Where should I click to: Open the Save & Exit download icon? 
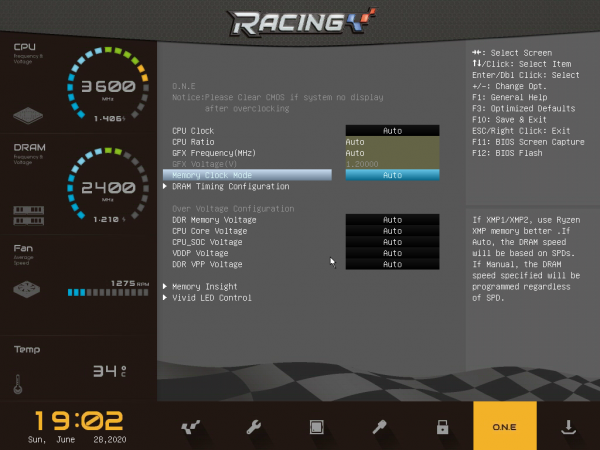coord(568,427)
